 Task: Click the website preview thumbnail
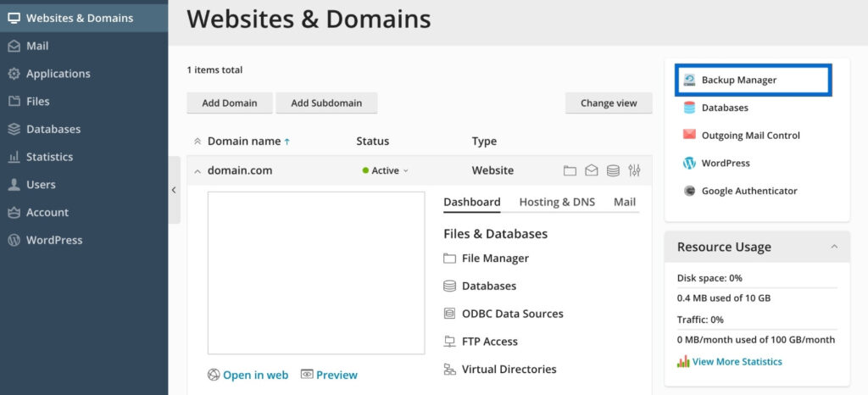point(316,273)
